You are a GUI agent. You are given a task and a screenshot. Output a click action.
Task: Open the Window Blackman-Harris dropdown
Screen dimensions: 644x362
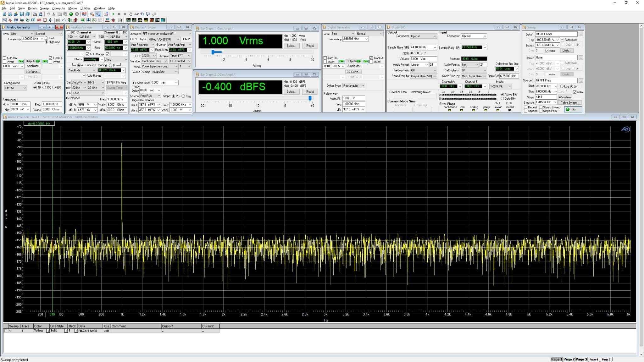tap(154, 61)
